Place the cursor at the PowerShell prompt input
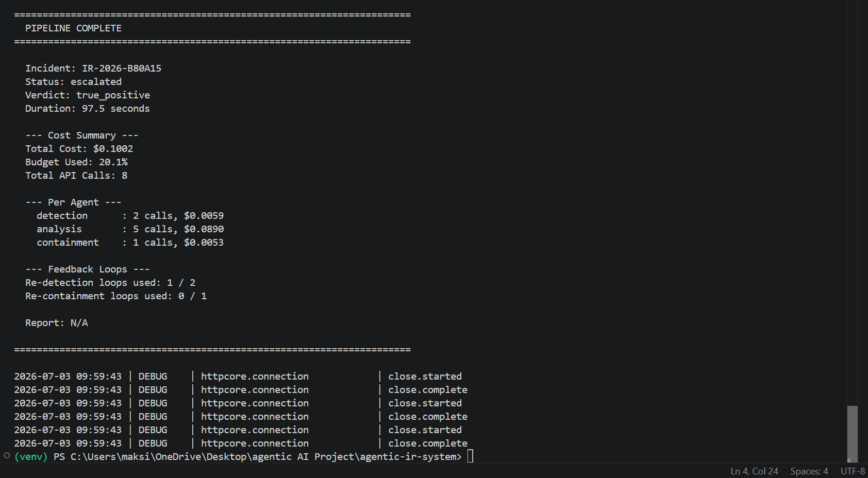Viewport: 868px width, 478px height. pyautogui.click(x=470, y=456)
